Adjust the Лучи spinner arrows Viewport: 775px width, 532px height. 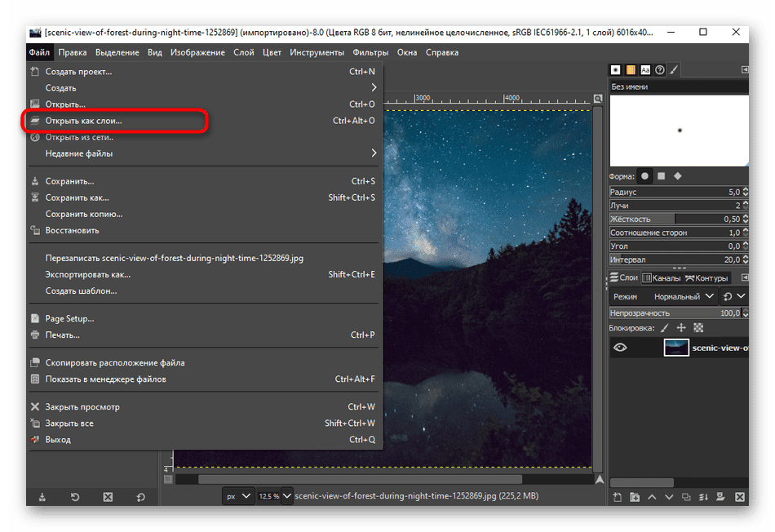pos(746,205)
